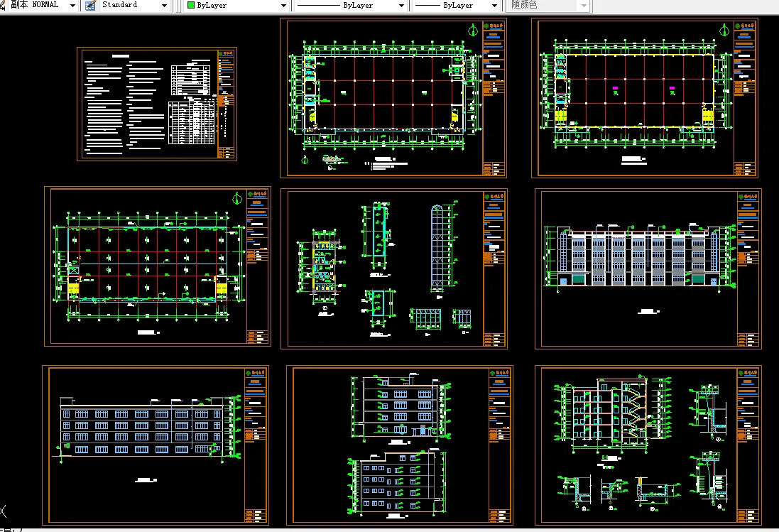The image size is (779, 532).
Task: Open the ByLayer lineweight dropdown
Action: (456, 6)
